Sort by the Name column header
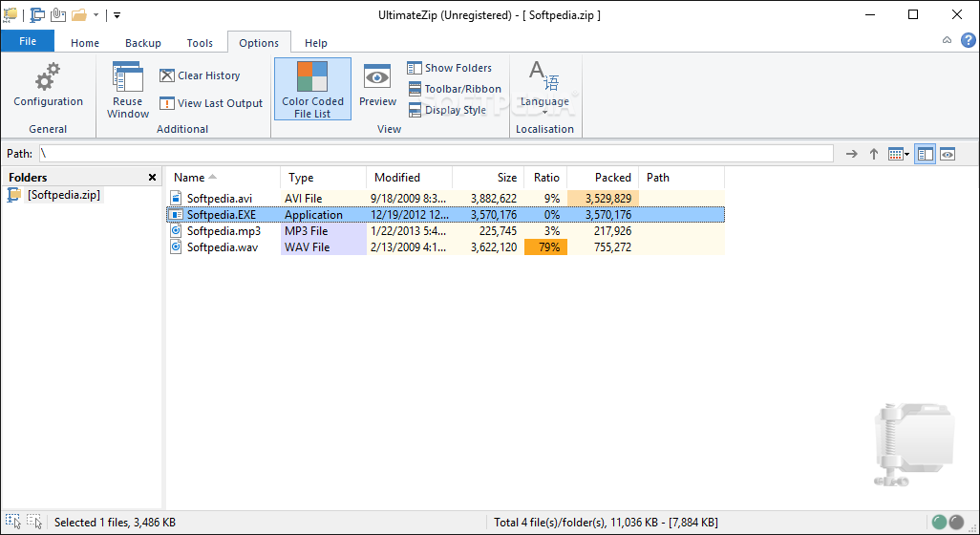This screenshot has width=980, height=535. (x=224, y=178)
